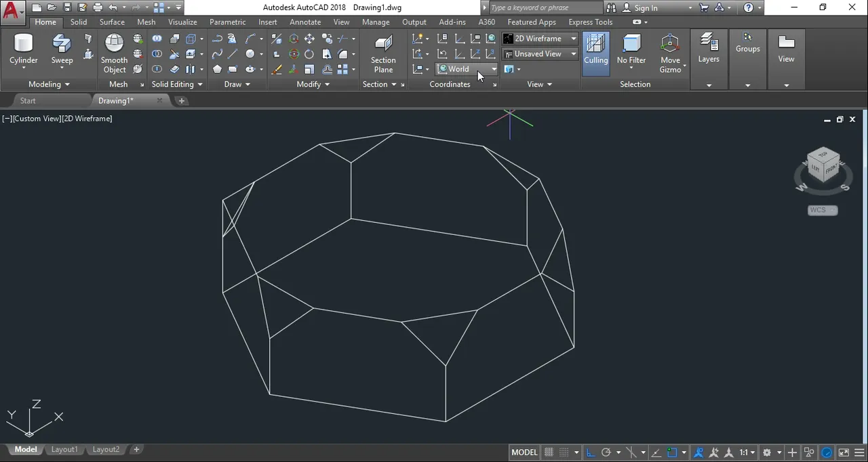Toggle polar tracking in status bar
The image size is (868, 462).
pyautogui.click(x=606, y=453)
